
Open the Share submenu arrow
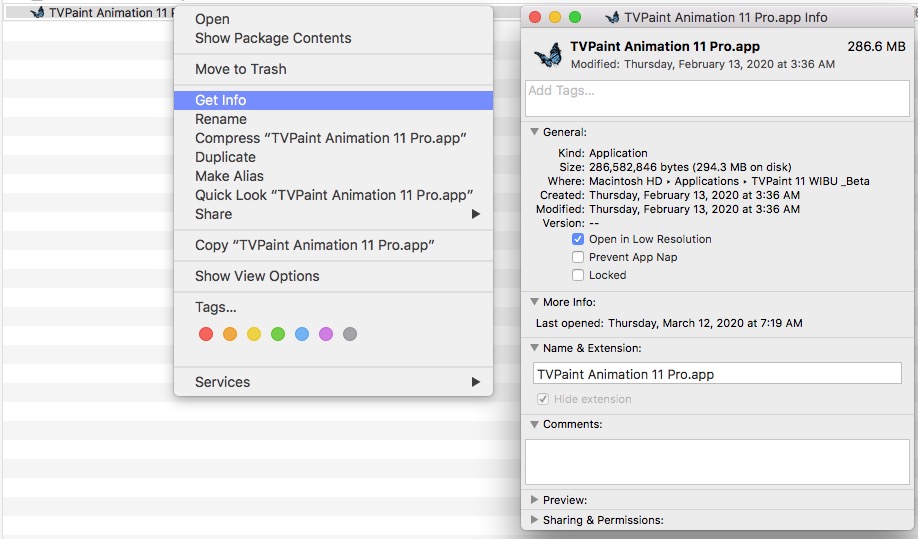pyautogui.click(x=475, y=214)
